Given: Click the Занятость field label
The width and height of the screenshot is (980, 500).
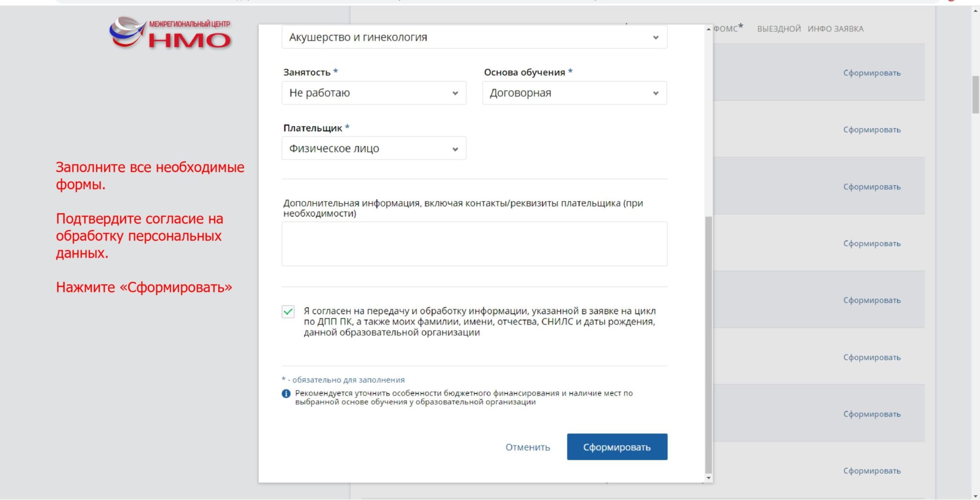Looking at the screenshot, I should click(311, 72).
